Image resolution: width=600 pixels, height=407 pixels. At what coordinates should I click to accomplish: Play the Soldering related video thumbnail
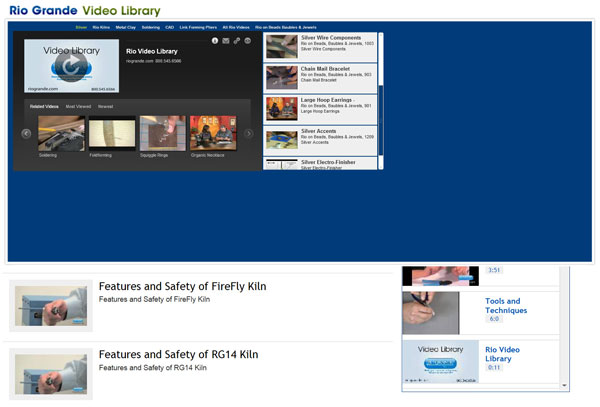click(61, 133)
